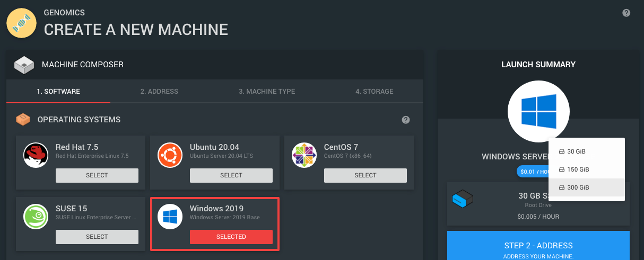The width and height of the screenshot is (644, 260).
Task: Click the Genomics DNA project icon
Action: 22,24
